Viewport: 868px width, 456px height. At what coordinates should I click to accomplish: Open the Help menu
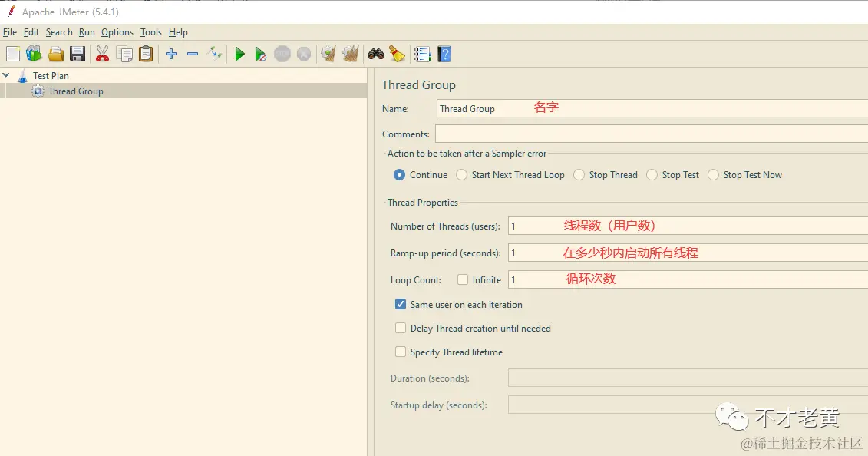(x=178, y=32)
